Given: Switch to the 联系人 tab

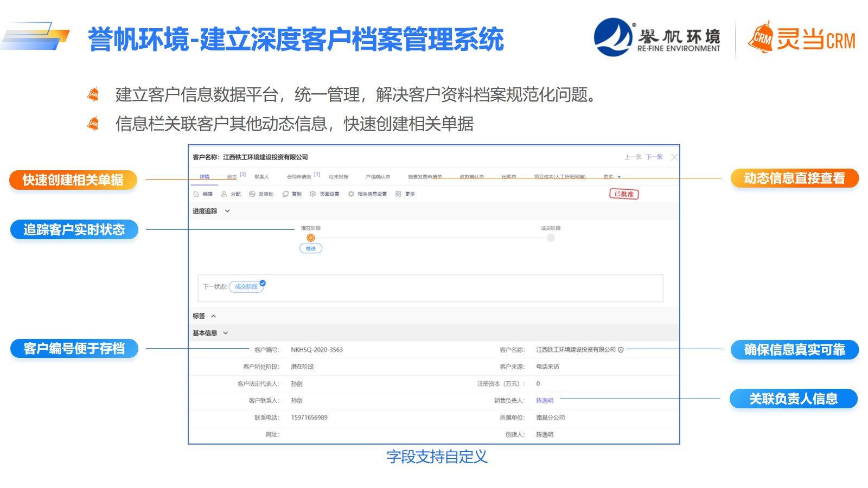Looking at the screenshot, I should pyautogui.click(x=261, y=177).
